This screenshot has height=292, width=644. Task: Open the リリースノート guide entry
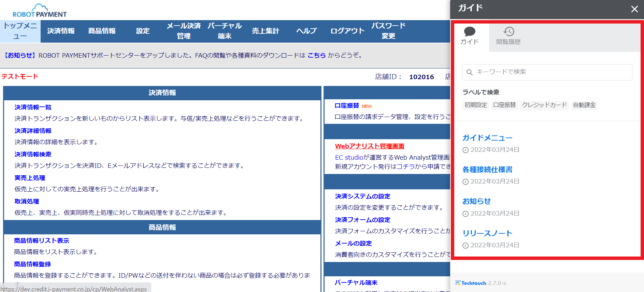(487, 233)
